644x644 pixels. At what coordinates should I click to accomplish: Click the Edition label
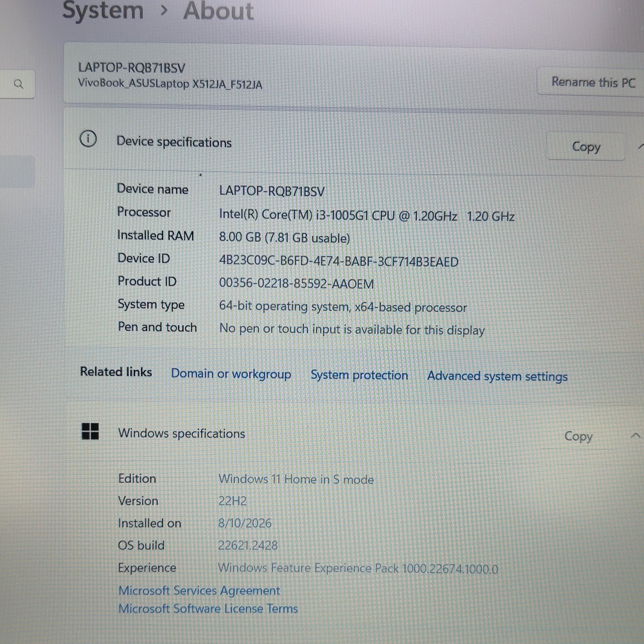137,479
